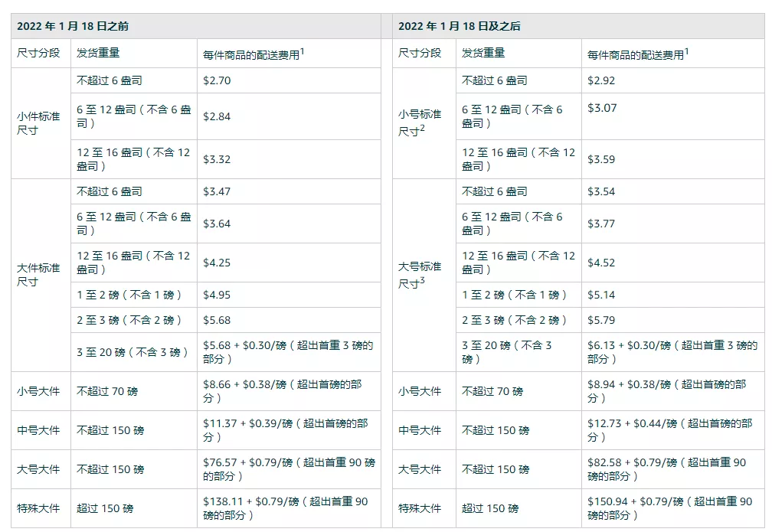Click the '超过 150 磅' cell for 特殊大件
Viewport: 772px width, 532px height.
490,508
